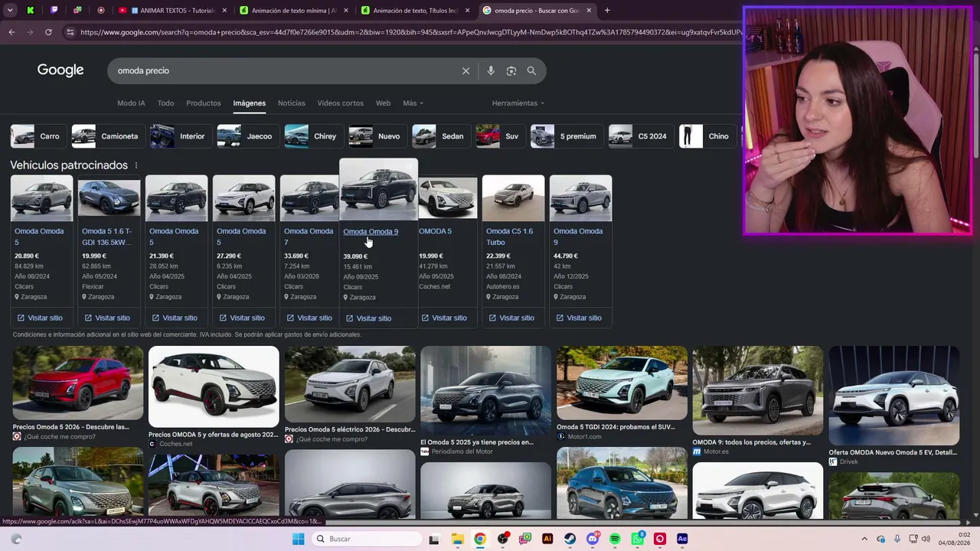Open the Modo IA search tab
This screenshot has width=980, height=551.
coord(131,103)
